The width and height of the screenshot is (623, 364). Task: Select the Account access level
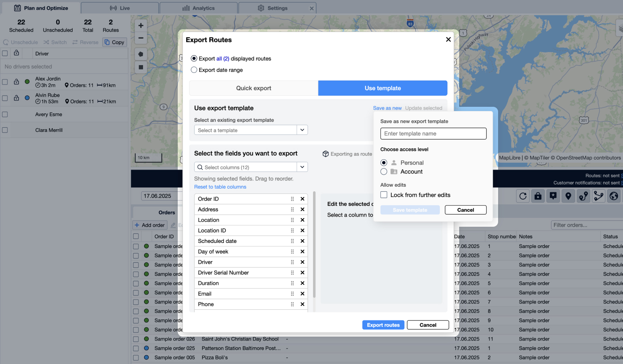(384, 172)
